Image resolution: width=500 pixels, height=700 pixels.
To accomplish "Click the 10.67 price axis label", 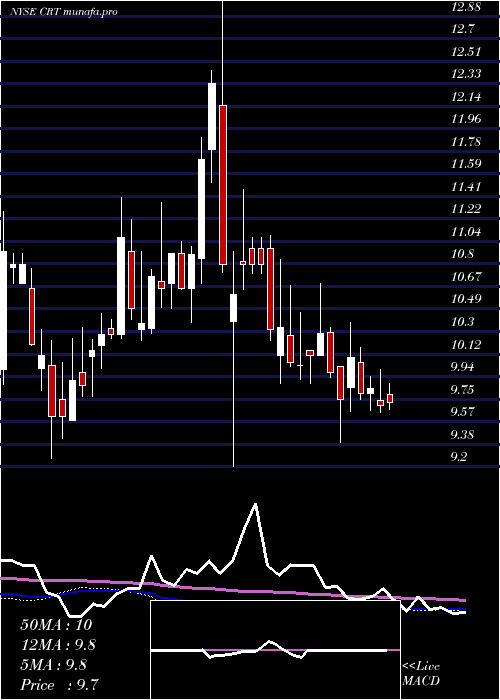I will [x=466, y=277].
